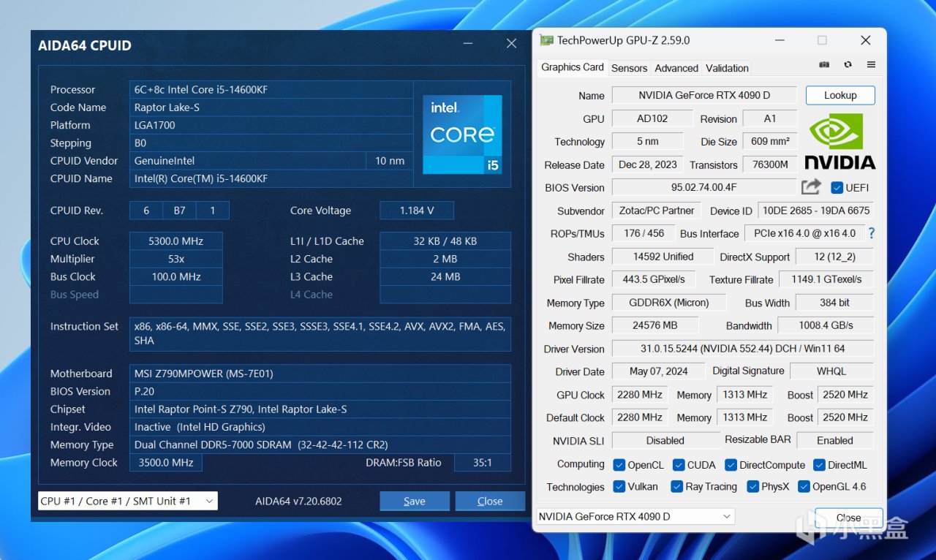936x560 pixels.
Task: Click the NVIDIA logo in GPU-Z
Action: pos(839,142)
